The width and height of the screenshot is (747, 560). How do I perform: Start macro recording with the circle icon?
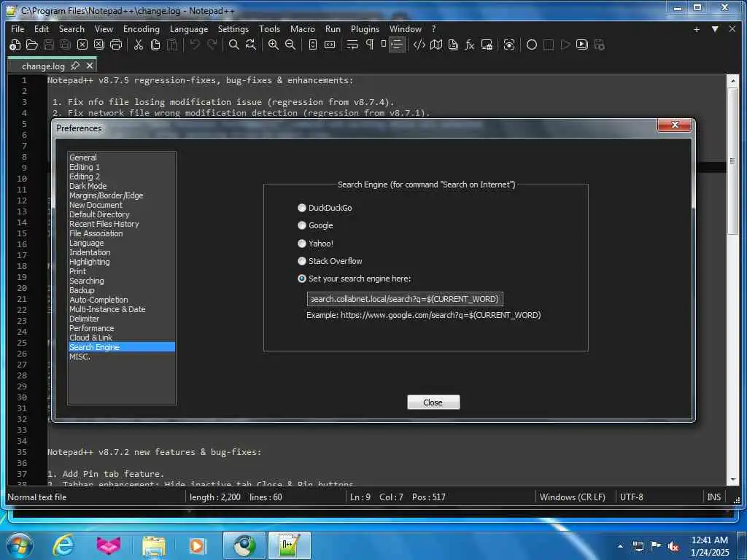click(x=532, y=44)
